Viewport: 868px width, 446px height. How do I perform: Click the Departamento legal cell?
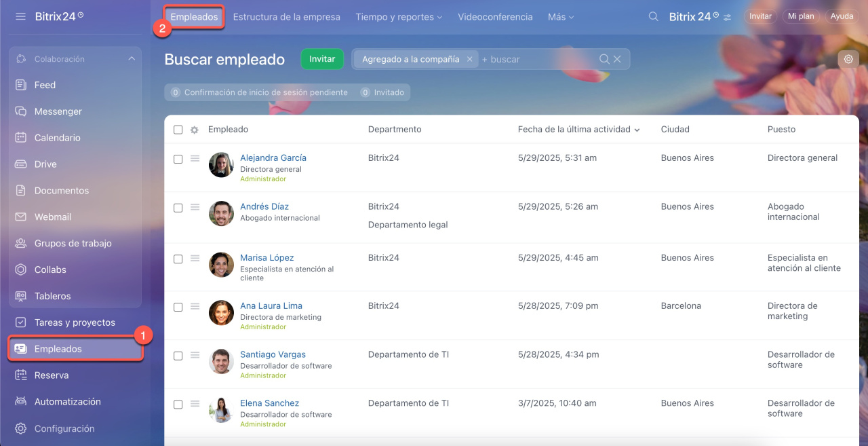pos(408,225)
